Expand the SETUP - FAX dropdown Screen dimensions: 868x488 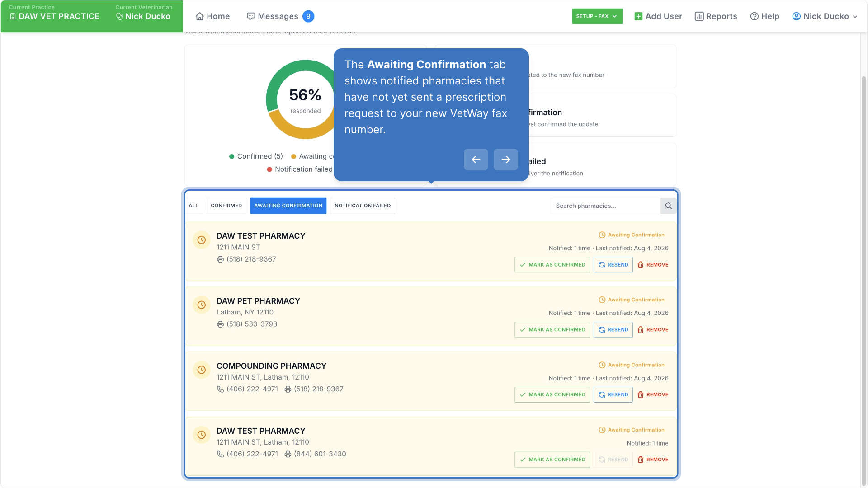click(597, 16)
